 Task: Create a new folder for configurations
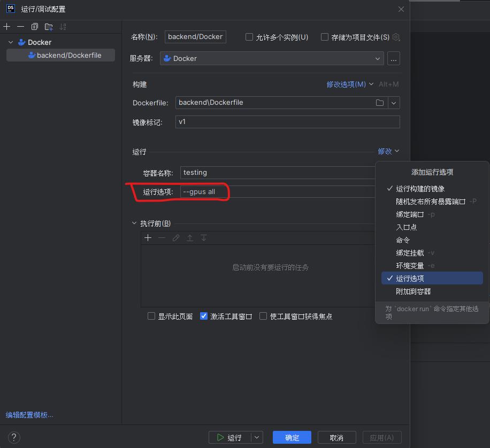(x=49, y=27)
